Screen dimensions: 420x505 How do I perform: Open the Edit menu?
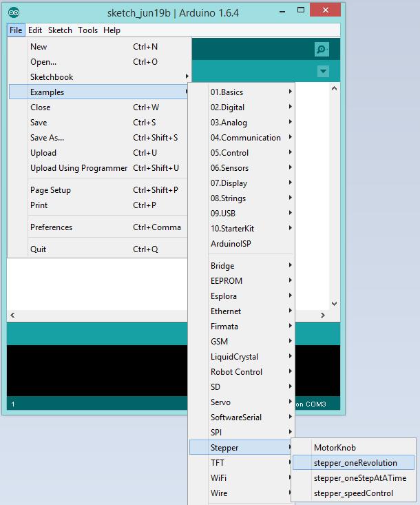point(35,30)
